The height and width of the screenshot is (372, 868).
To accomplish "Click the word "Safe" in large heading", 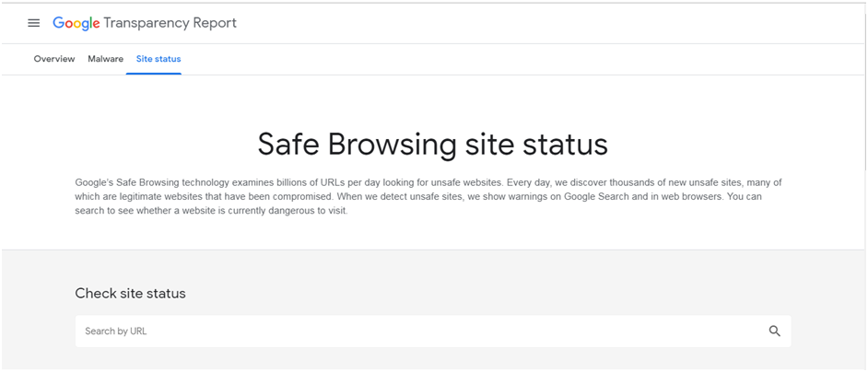I will coord(287,144).
